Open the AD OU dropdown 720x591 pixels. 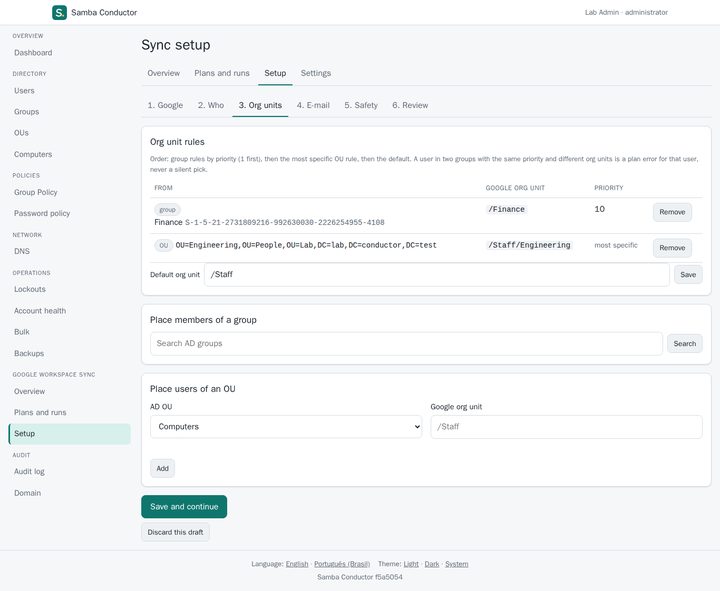(286, 427)
